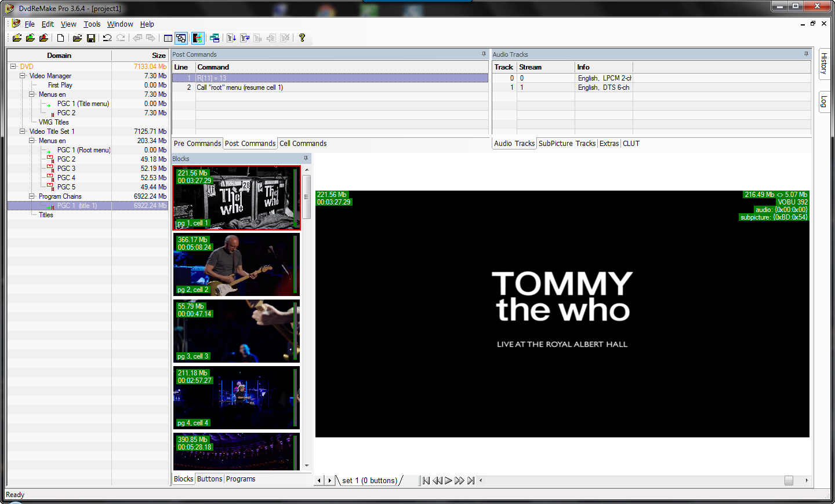This screenshot has height=504, width=835.
Task: Click pin icon on Audio Tracks panel
Action: pos(806,54)
